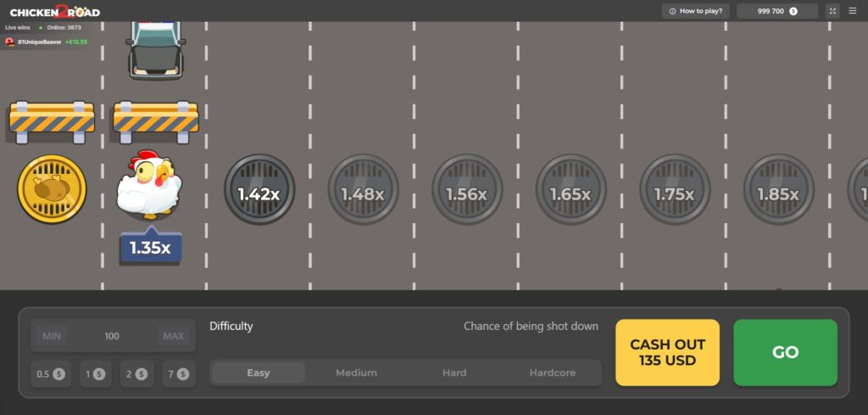Image resolution: width=868 pixels, height=415 pixels.
Task: Click the golden roasted chicken manhole coin
Action: (52, 189)
